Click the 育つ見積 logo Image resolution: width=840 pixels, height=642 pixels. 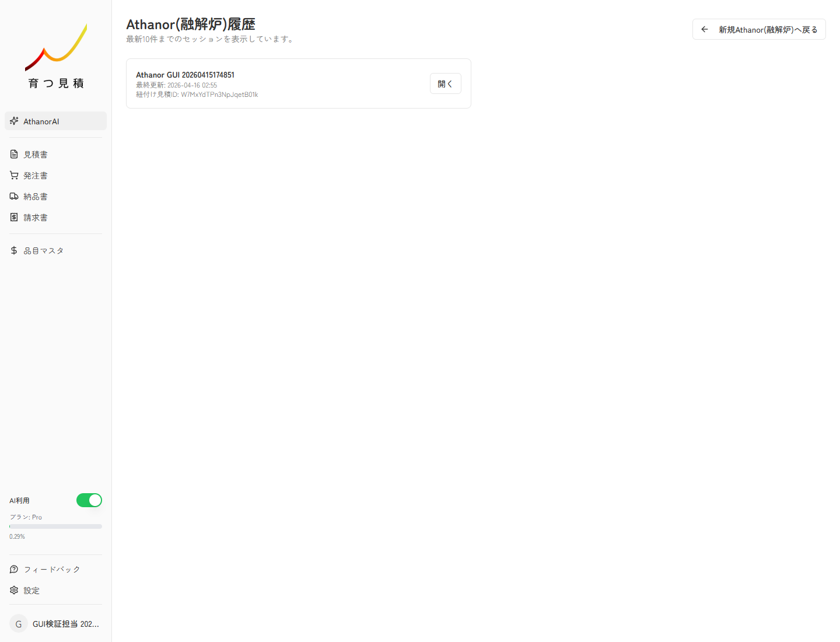[x=56, y=57]
